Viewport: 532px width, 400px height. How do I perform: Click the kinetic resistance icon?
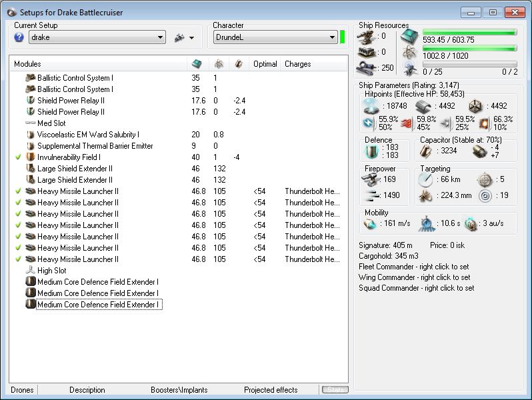pyautogui.click(x=446, y=123)
